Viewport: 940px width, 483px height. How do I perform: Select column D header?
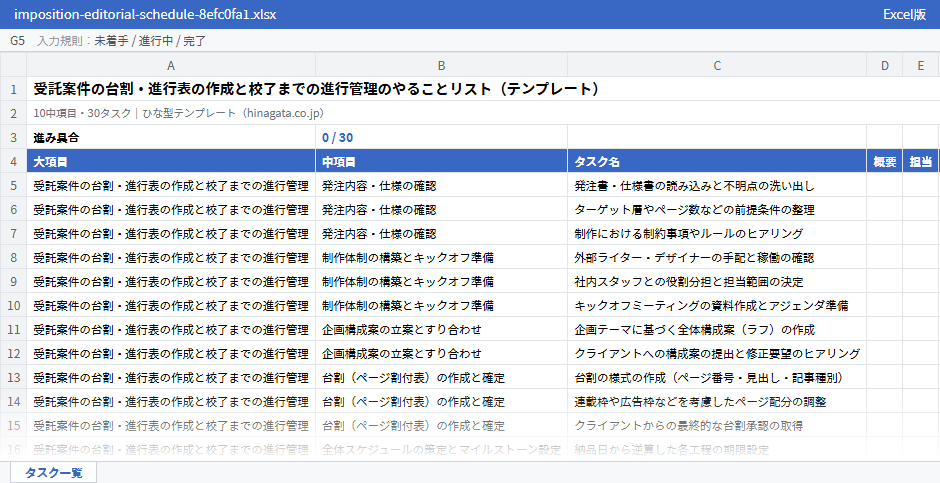point(884,65)
